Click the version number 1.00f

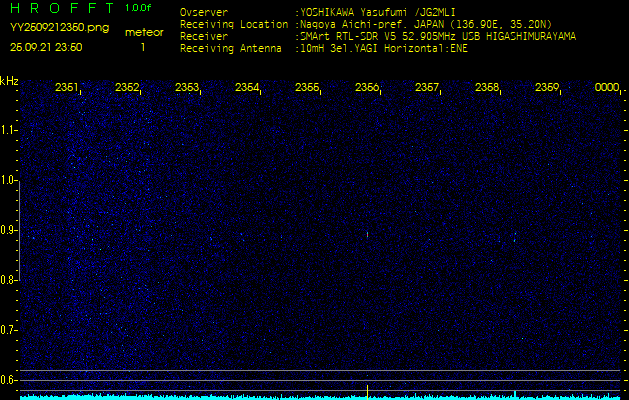click(x=139, y=8)
